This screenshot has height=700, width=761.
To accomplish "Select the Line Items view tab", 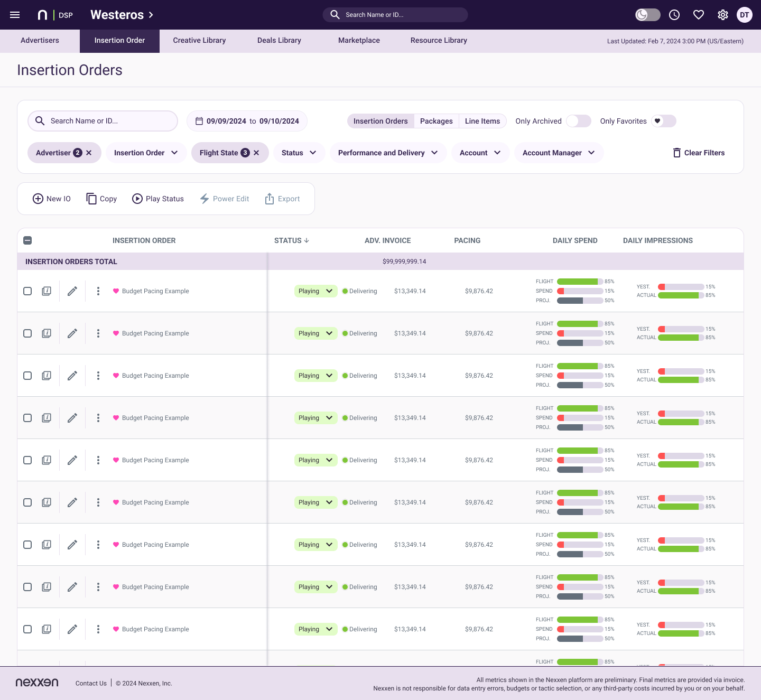I will click(x=482, y=121).
